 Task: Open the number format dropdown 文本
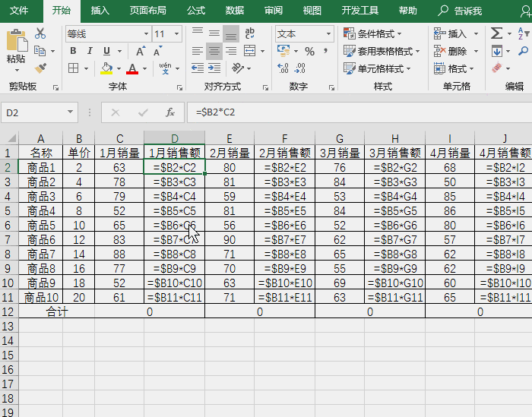(328, 34)
